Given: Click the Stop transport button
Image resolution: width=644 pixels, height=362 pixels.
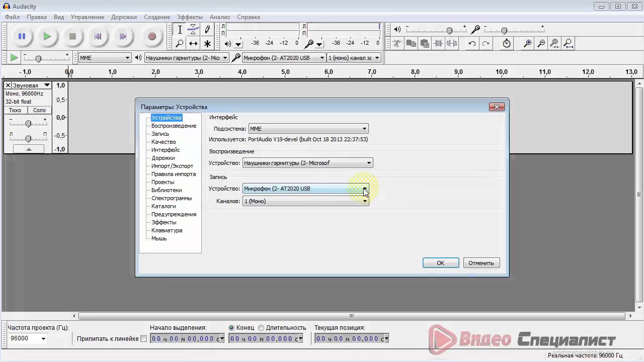Looking at the screenshot, I should (72, 36).
